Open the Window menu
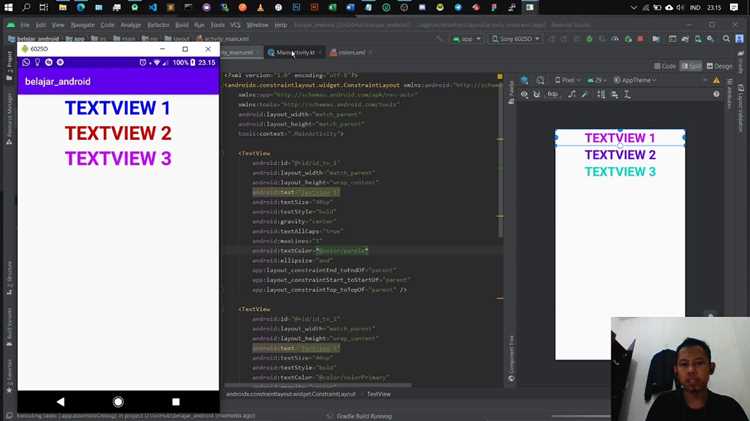This screenshot has height=421, width=750. click(x=257, y=25)
